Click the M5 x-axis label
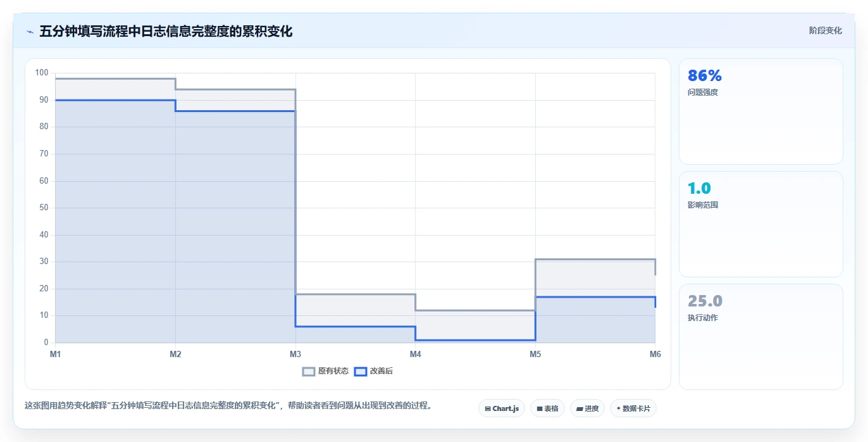The height and width of the screenshot is (442, 868). coord(535,354)
